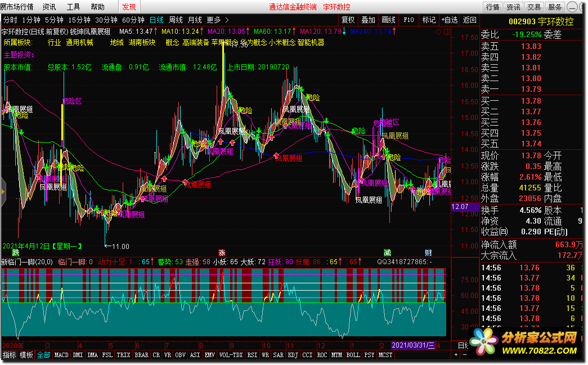
Task: Click the 标记 mark button
Action: click(x=429, y=20)
